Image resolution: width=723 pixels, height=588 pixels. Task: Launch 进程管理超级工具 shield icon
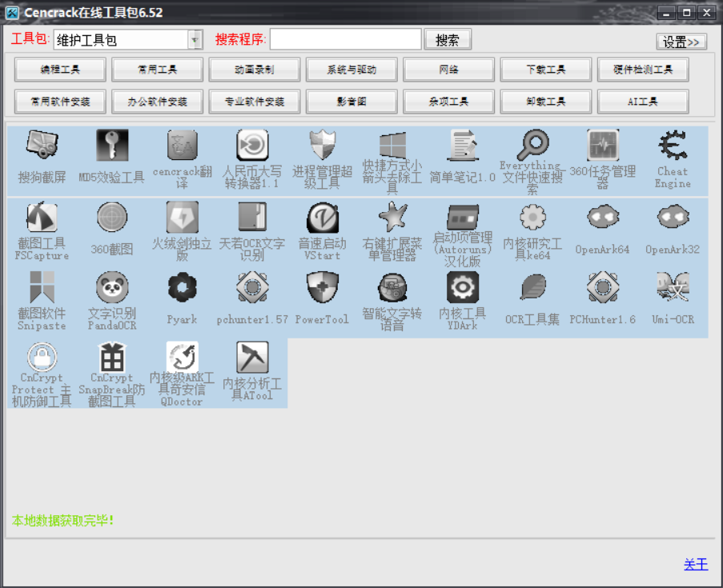[x=323, y=159]
